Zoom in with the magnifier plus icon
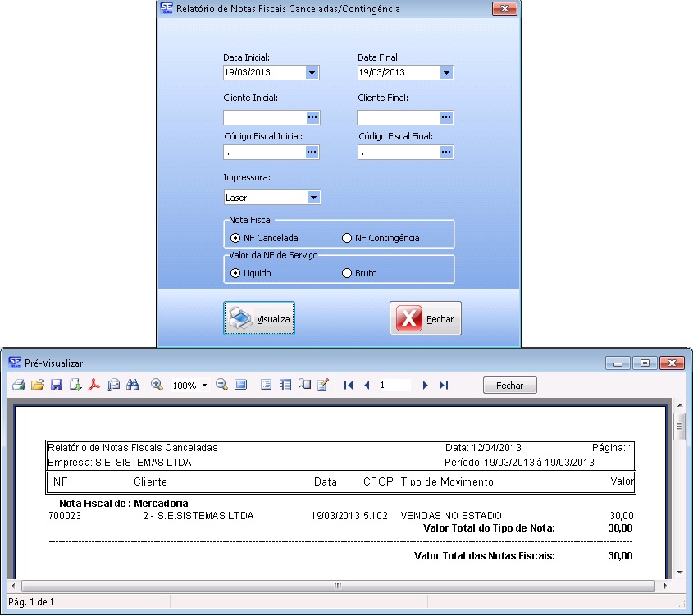693x616 pixels. (x=157, y=386)
